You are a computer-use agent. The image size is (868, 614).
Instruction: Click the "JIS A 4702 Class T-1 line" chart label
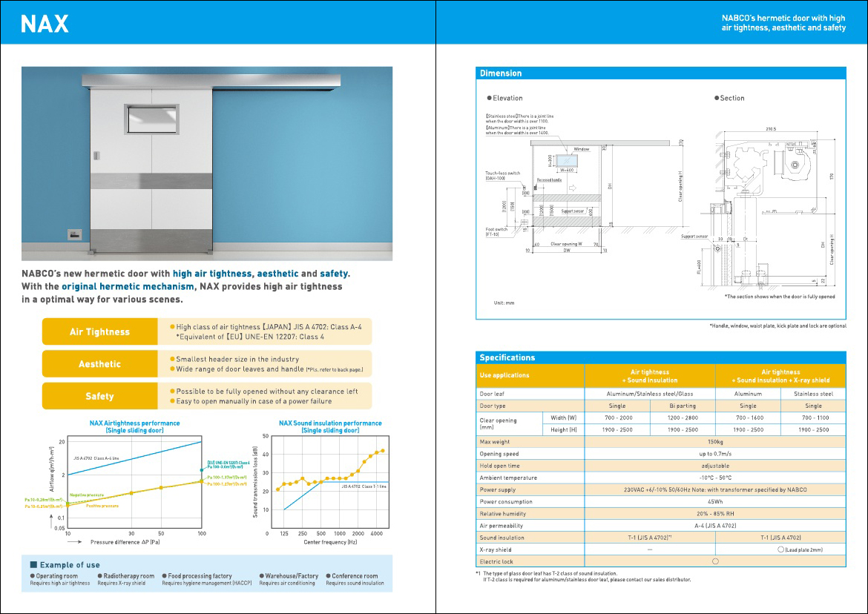pos(364,486)
